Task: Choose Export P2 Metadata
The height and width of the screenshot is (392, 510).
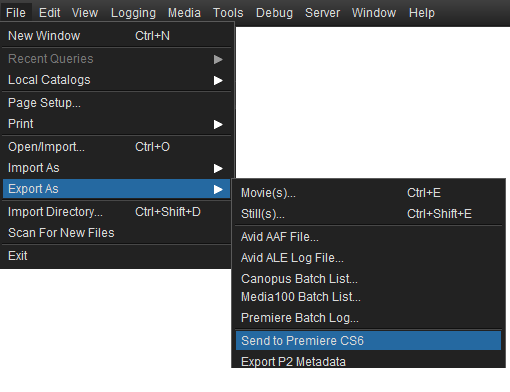Action: click(368, 361)
